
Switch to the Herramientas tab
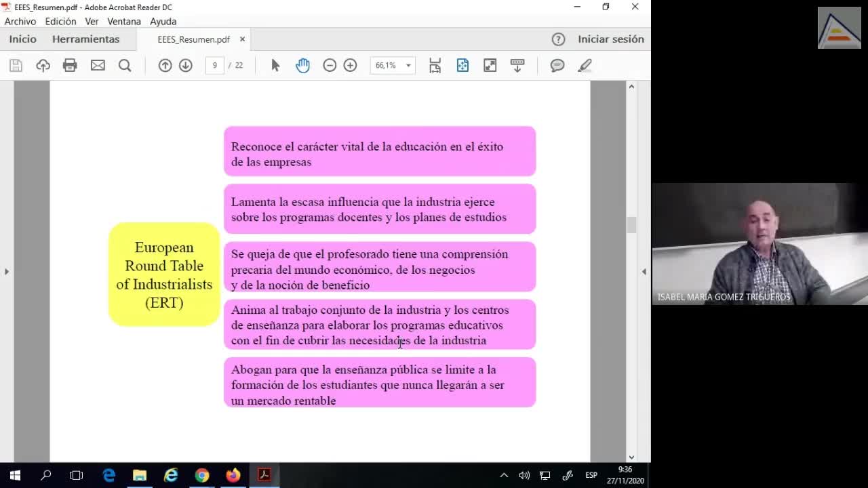click(x=85, y=39)
